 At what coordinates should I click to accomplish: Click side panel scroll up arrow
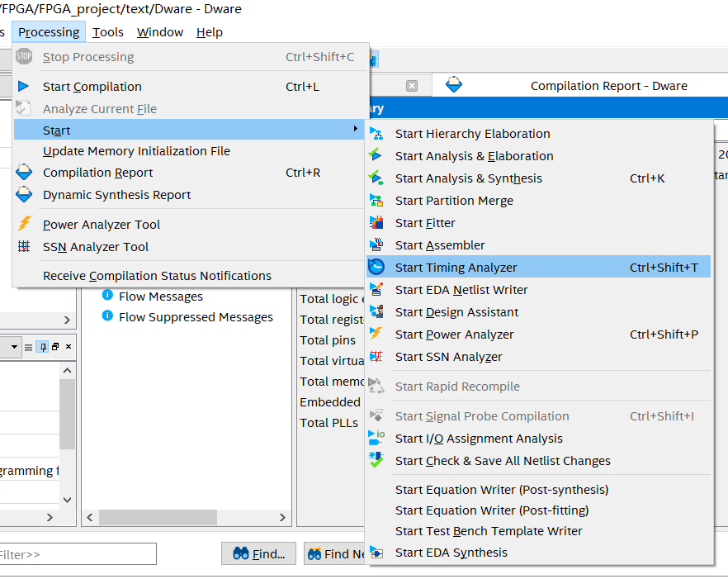click(68, 370)
